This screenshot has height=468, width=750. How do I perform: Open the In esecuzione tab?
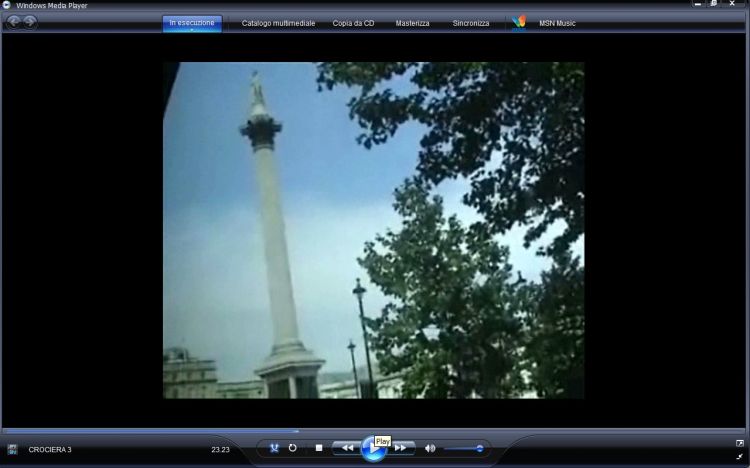pyautogui.click(x=192, y=22)
